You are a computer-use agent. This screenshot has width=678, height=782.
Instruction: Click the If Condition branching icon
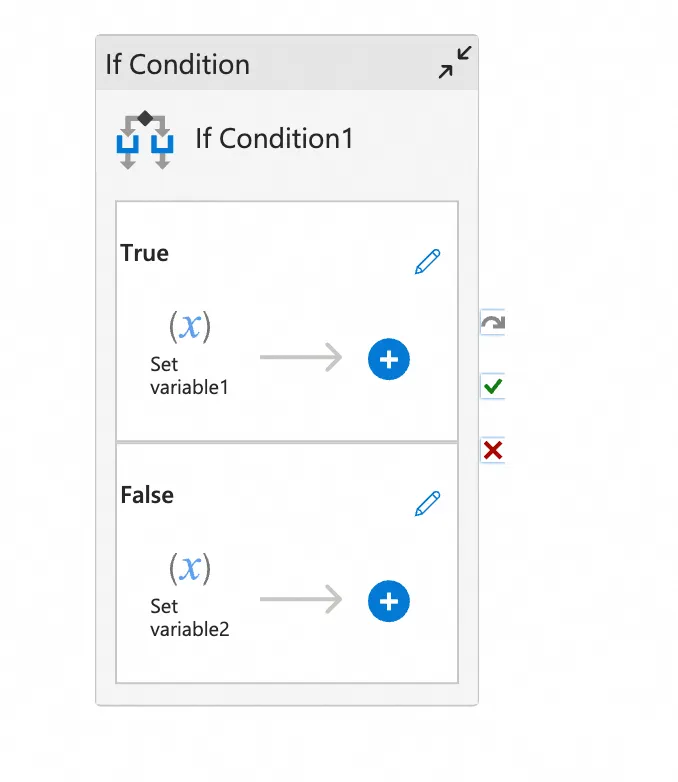144,140
